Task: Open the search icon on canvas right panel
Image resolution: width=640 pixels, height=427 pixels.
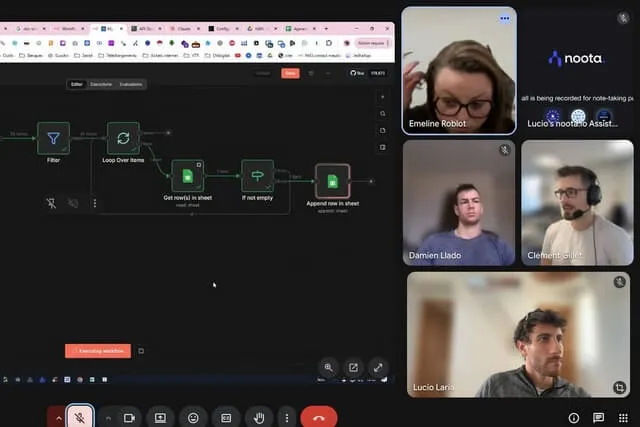Action: (382, 114)
